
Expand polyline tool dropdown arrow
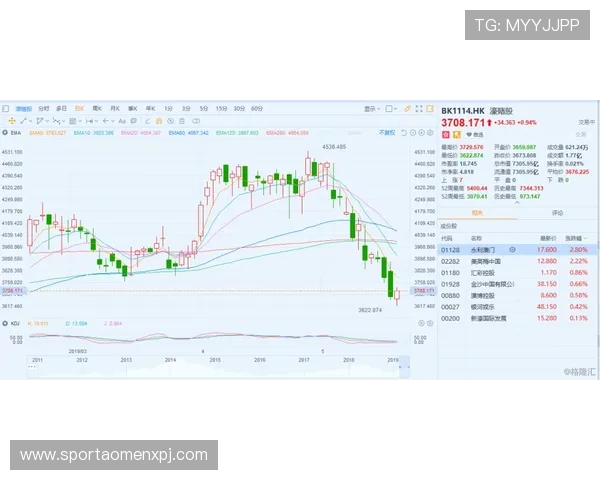coord(64,121)
